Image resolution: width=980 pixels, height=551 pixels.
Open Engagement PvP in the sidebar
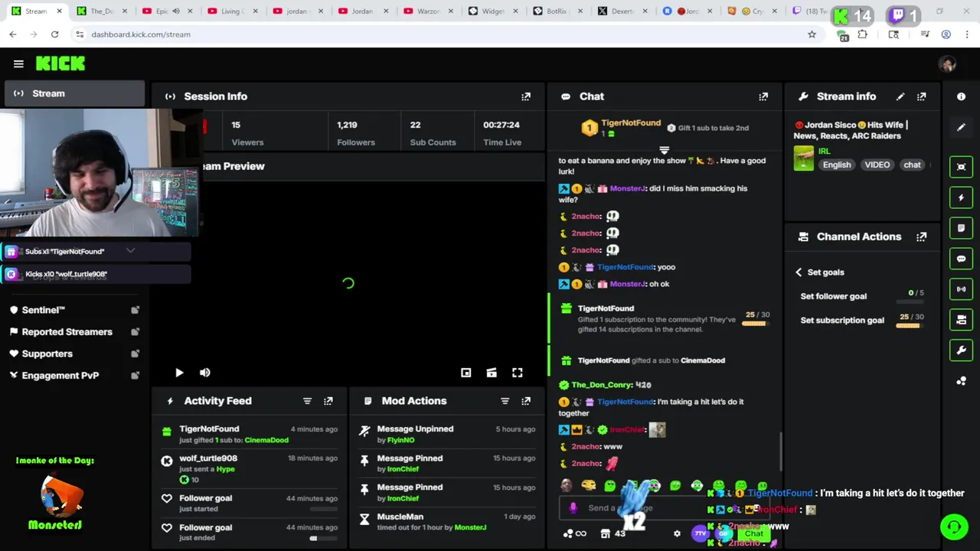[60, 376]
